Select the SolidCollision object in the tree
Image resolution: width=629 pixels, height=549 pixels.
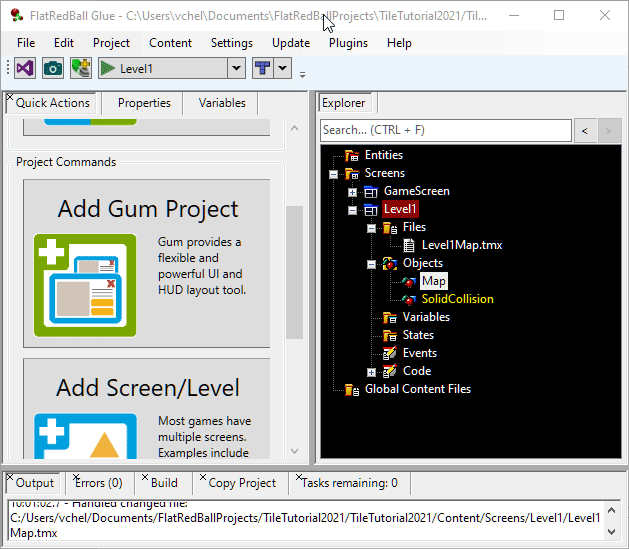click(x=457, y=299)
